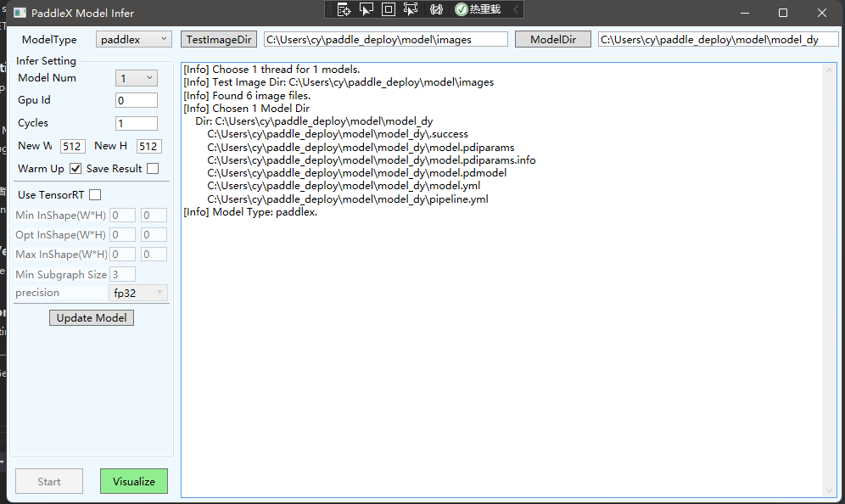The width and height of the screenshot is (845, 504).
Task: Click the TestImageDir button
Action: 219,39
